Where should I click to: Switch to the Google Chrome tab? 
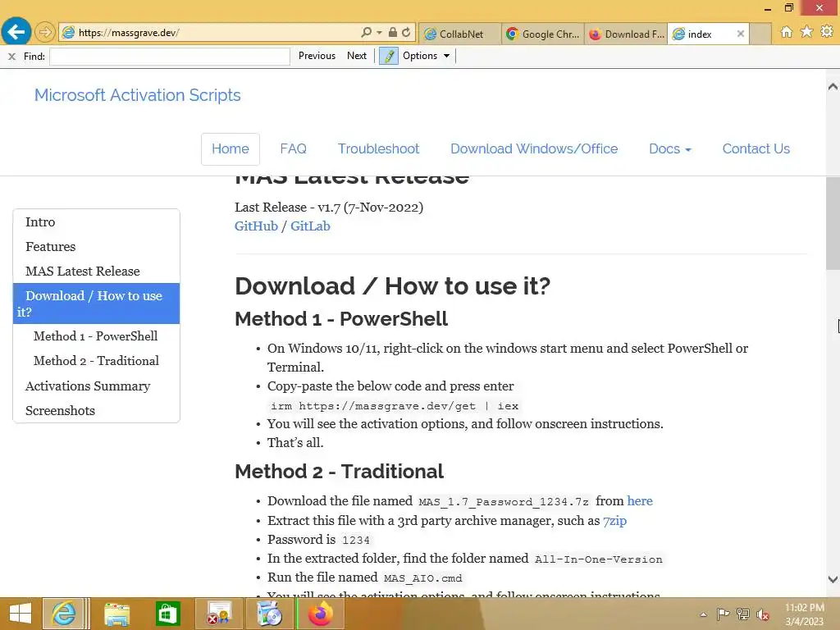tap(543, 34)
